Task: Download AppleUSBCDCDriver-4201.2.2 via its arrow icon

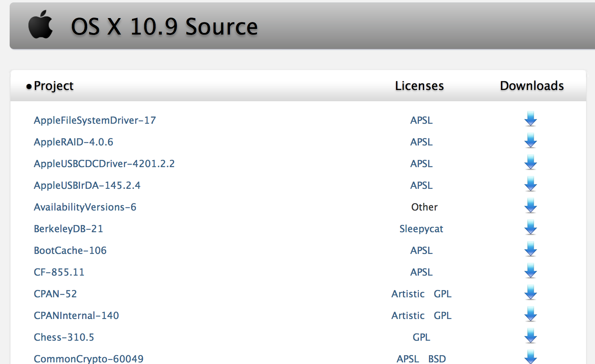Action: coord(530,163)
